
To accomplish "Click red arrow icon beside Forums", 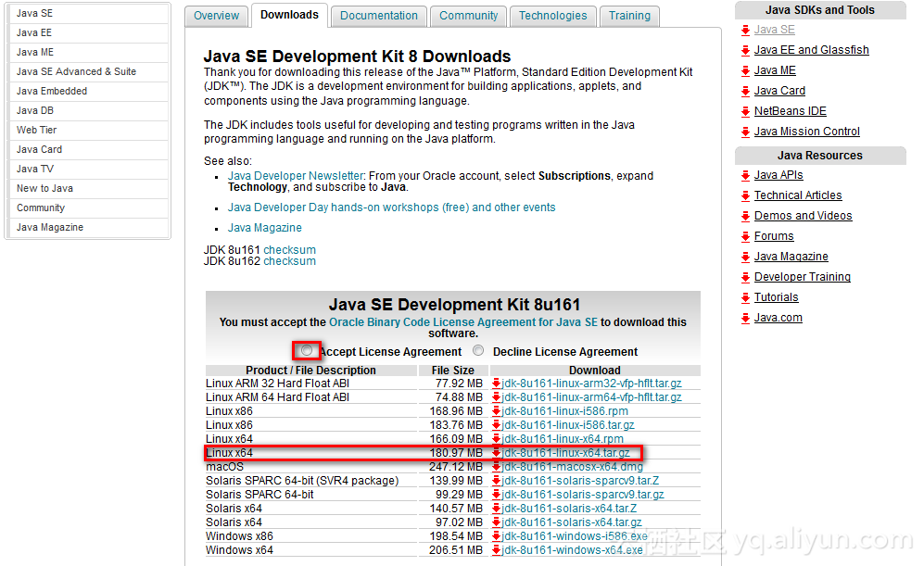I will (x=745, y=237).
